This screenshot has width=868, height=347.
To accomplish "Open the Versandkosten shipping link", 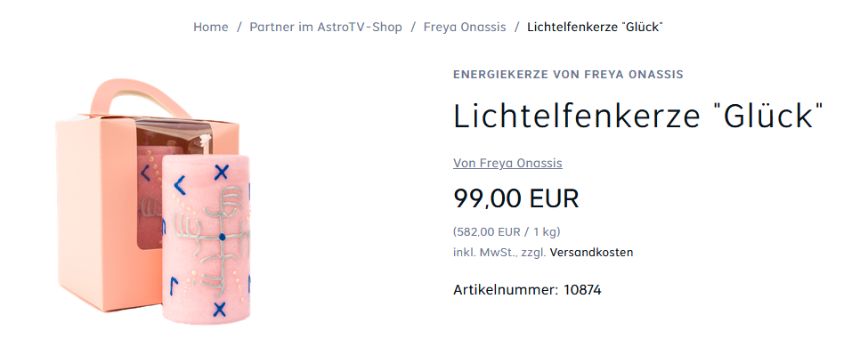I will click(591, 253).
